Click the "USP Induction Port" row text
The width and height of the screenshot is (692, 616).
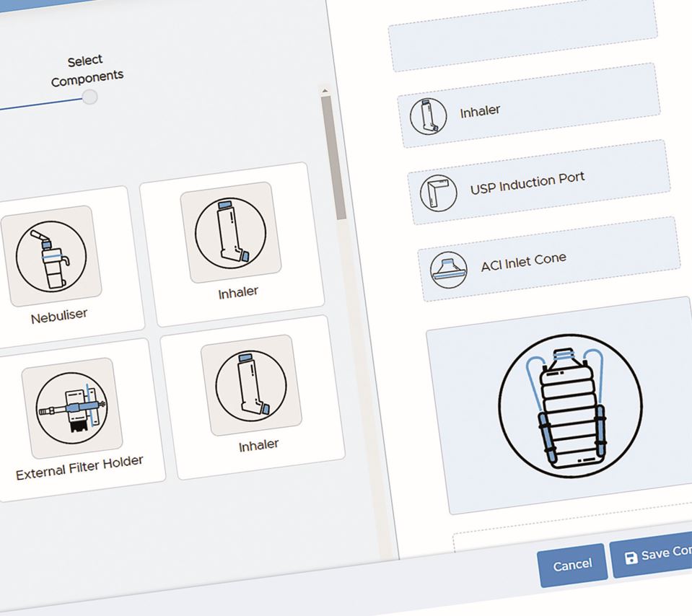527,182
